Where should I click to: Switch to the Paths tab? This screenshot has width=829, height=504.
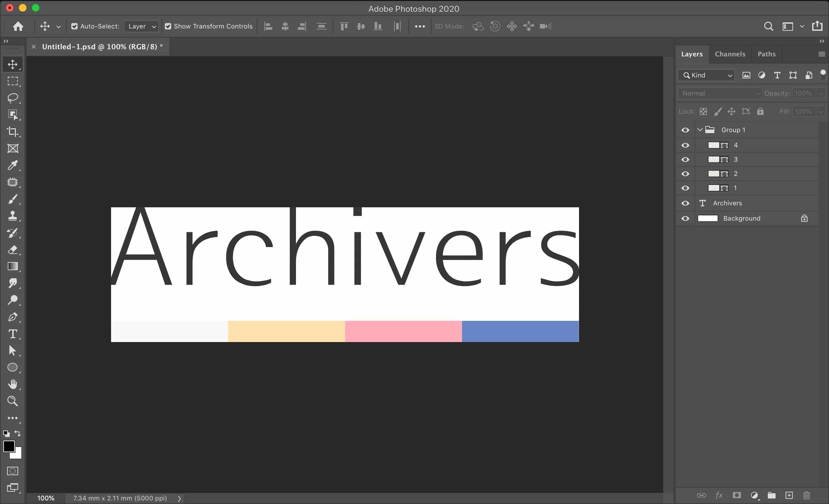click(766, 54)
